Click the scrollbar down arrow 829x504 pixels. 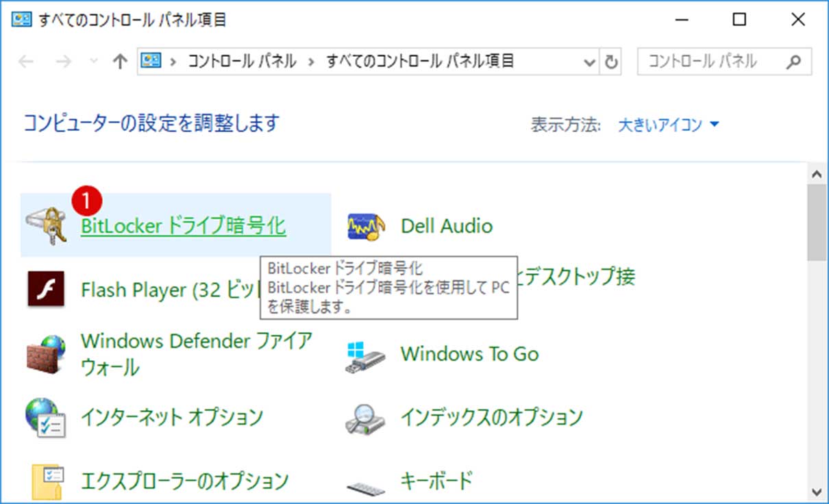coord(816,491)
